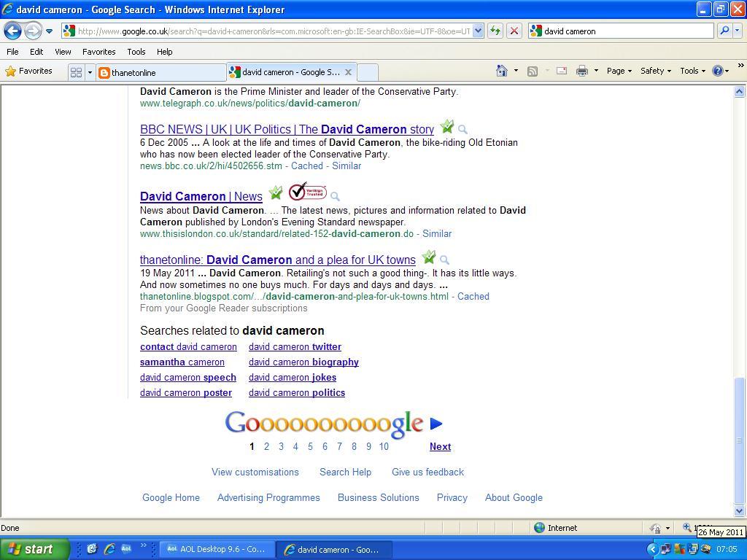The width and height of the screenshot is (747, 560).
Task: Click the green star beside thanetonline result
Action: tap(429, 257)
